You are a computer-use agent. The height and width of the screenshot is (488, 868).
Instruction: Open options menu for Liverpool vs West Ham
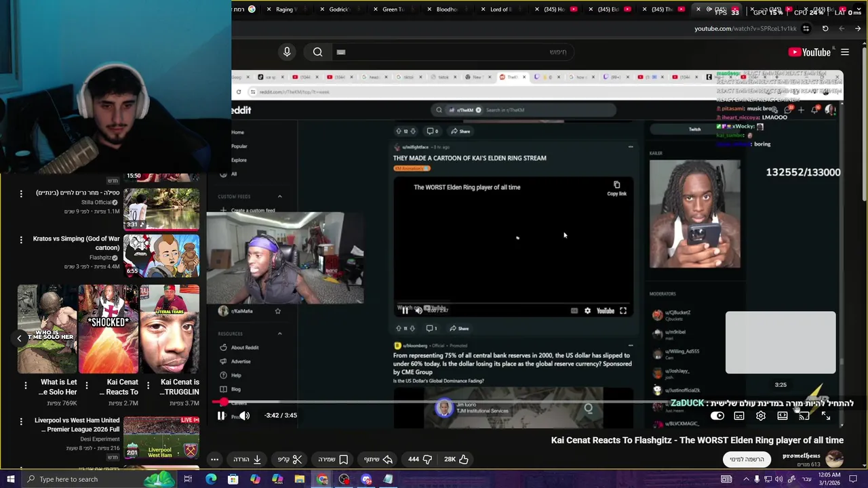coord(21,422)
